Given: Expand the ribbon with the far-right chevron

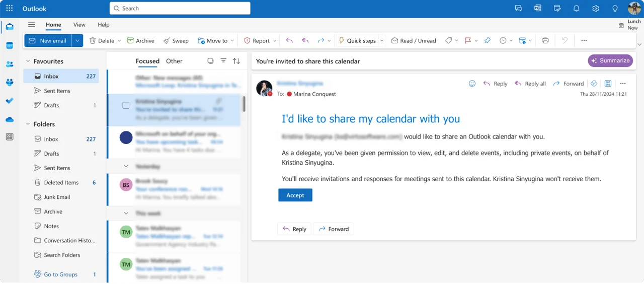Looking at the screenshot, I should pyautogui.click(x=639, y=44).
